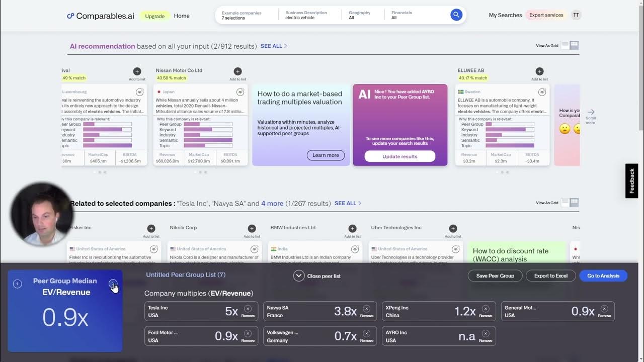Go to the Home page
644x362 pixels.
coord(182,16)
